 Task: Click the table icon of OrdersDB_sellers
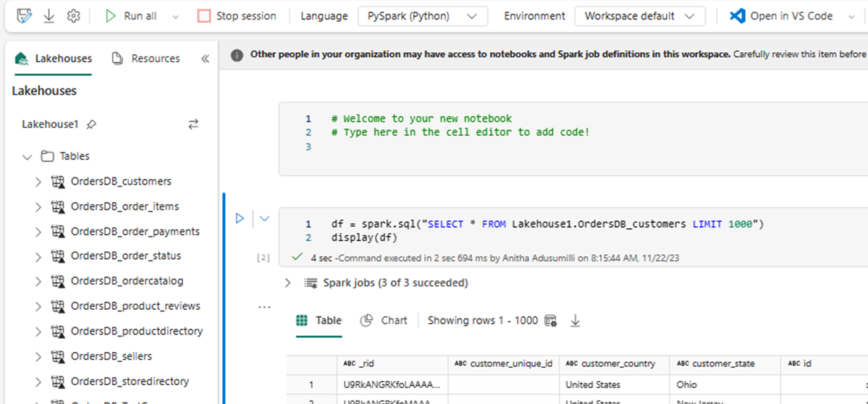coord(58,356)
